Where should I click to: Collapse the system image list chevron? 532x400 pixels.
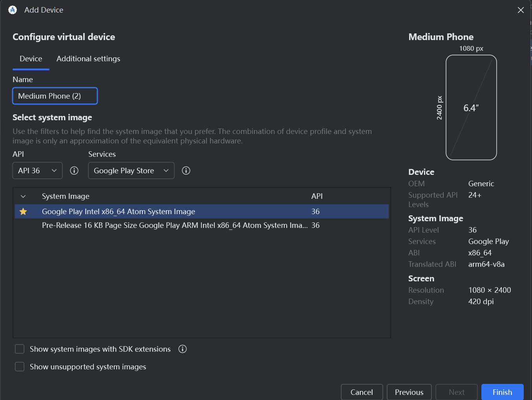pos(23,196)
